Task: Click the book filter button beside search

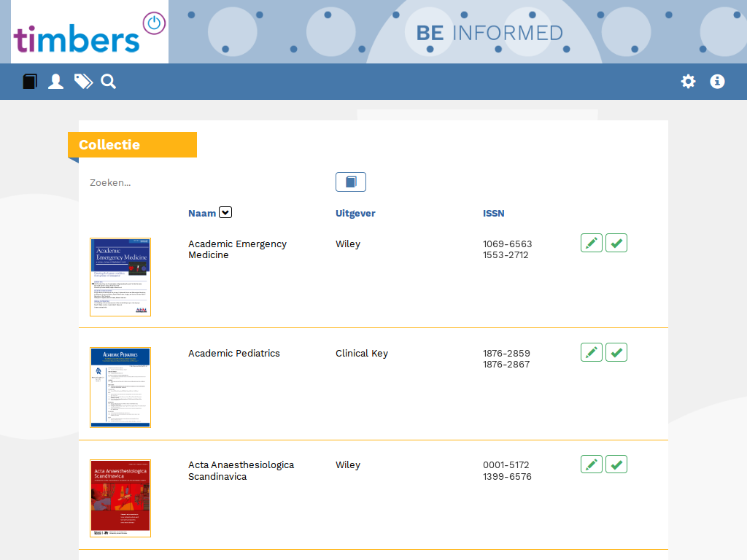Action: [x=351, y=182]
